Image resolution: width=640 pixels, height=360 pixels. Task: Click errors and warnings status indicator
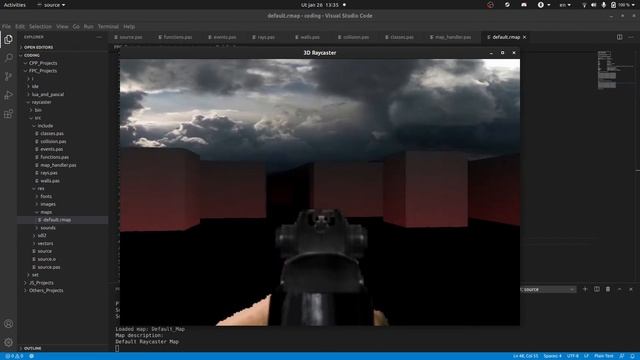coord(14,356)
